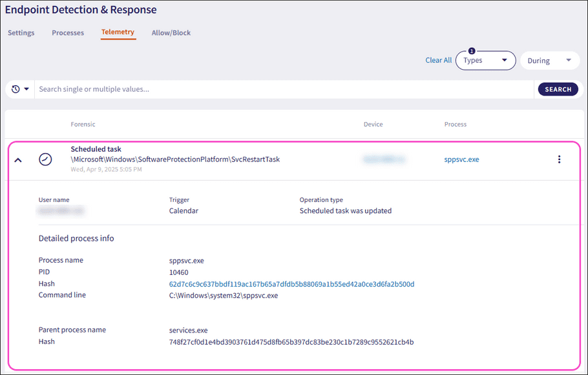This screenshot has height=375, width=588.
Task: Switch to the Settings tab
Action: 21,32
